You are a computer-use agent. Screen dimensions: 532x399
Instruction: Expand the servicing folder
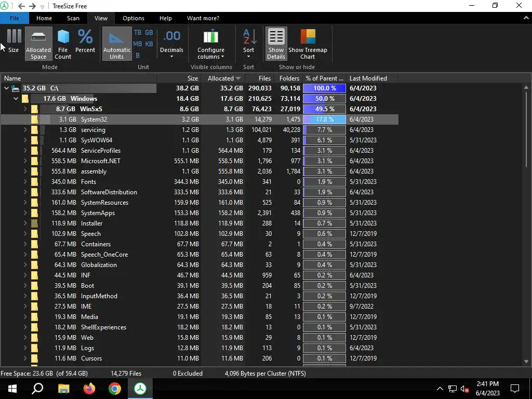click(x=25, y=129)
